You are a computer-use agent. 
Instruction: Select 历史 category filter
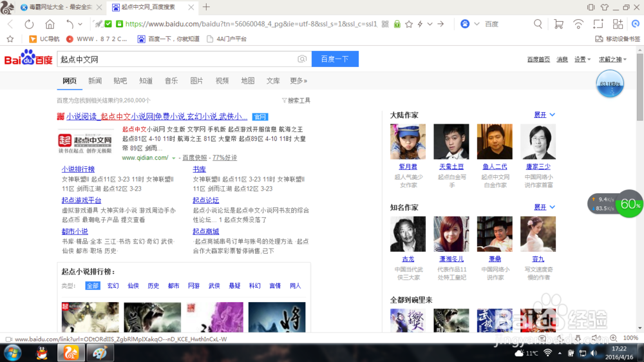(x=153, y=285)
